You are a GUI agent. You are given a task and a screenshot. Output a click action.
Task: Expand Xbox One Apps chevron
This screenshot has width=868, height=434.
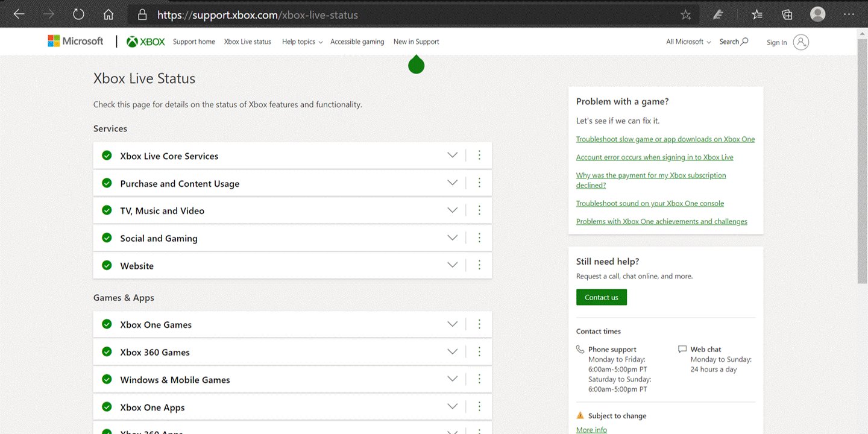tap(453, 406)
